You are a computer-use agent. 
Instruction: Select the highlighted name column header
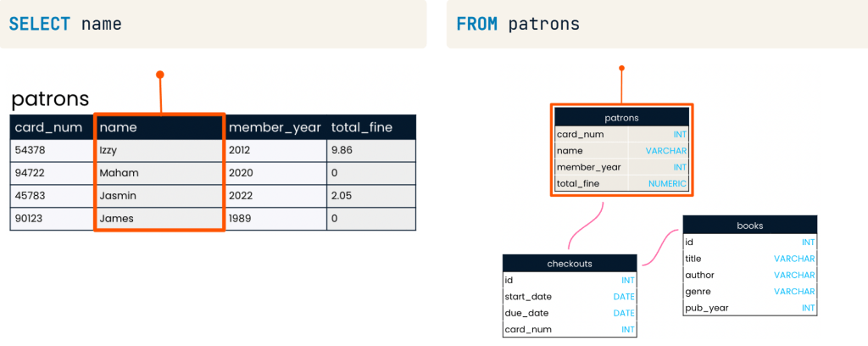click(159, 127)
